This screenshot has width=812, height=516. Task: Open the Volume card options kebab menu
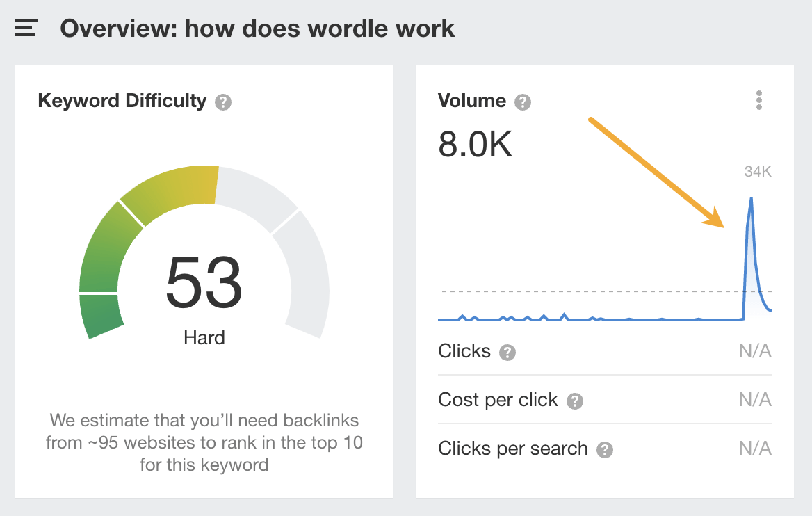pos(758,100)
